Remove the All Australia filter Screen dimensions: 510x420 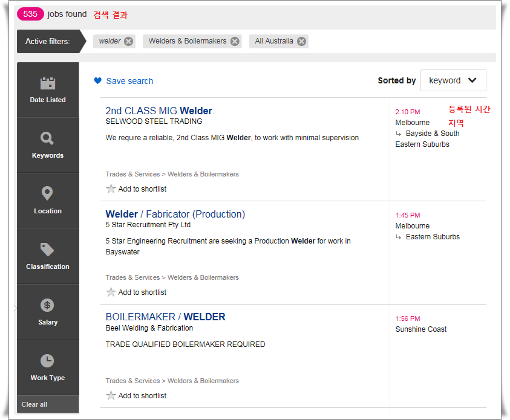coord(301,41)
